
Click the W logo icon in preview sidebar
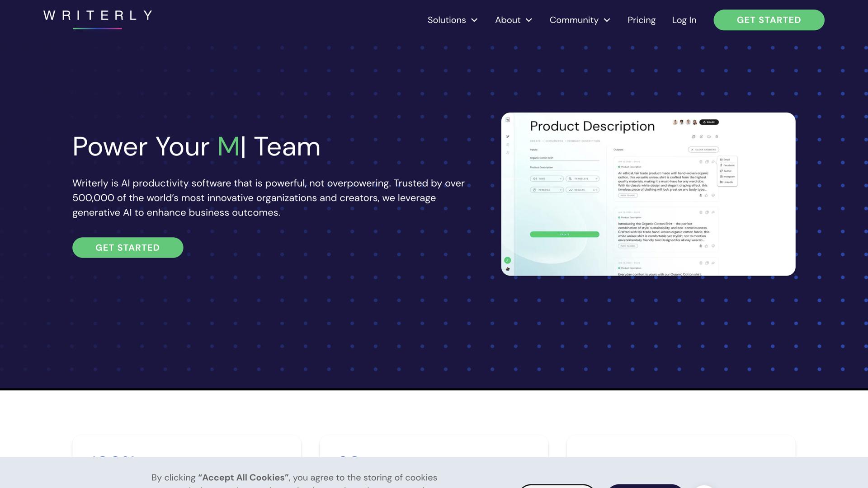(x=508, y=120)
